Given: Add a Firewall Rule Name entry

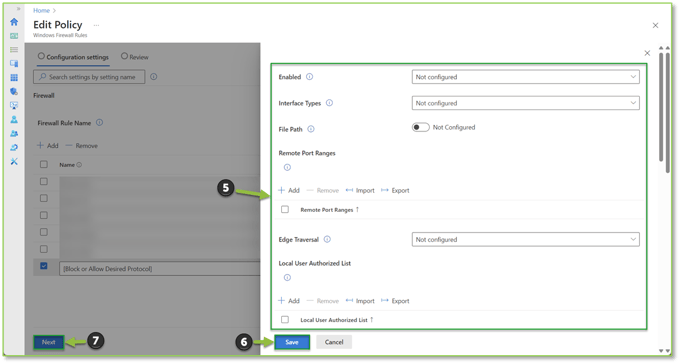Looking at the screenshot, I should tap(48, 146).
